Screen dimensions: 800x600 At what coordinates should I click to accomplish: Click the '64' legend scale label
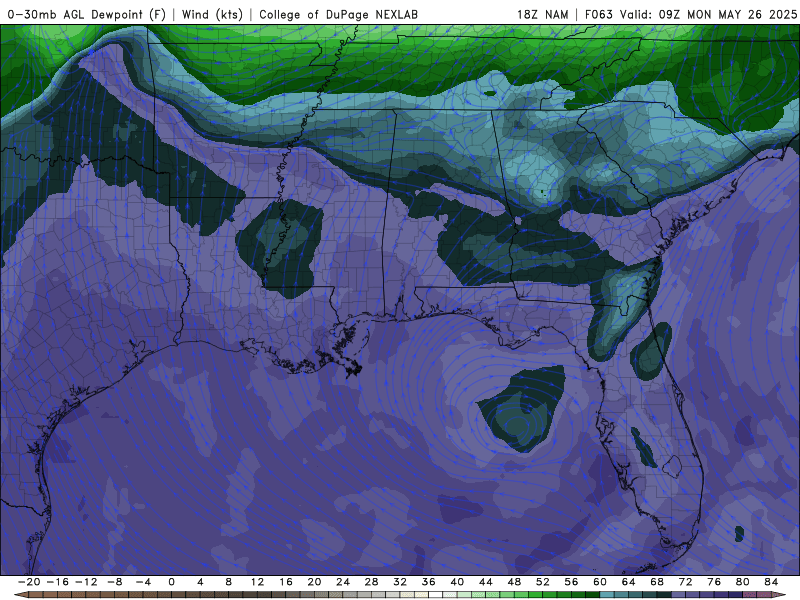click(629, 582)
